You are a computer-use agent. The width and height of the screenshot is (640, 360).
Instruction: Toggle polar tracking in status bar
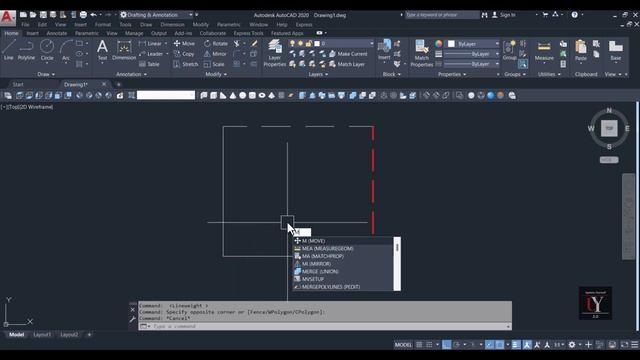[456, 345]
